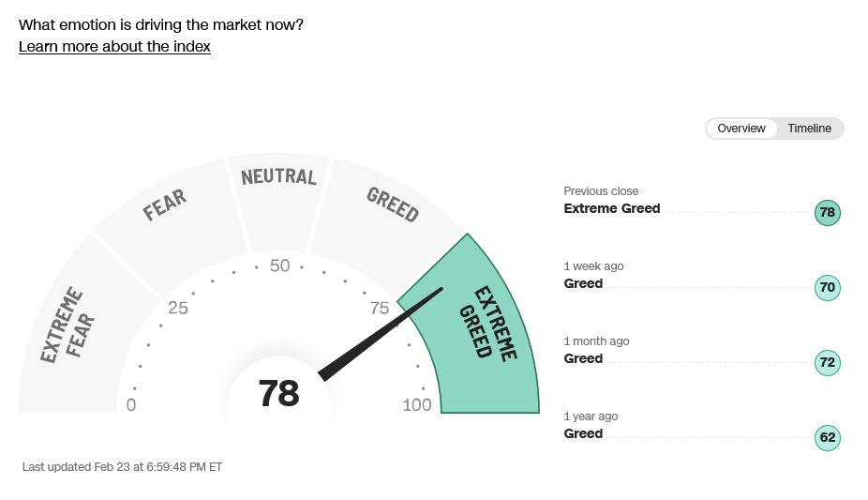This screenshot has width=868, height=500.
Task: Select the Extreme Fear gauge segment
Action: 67,326
